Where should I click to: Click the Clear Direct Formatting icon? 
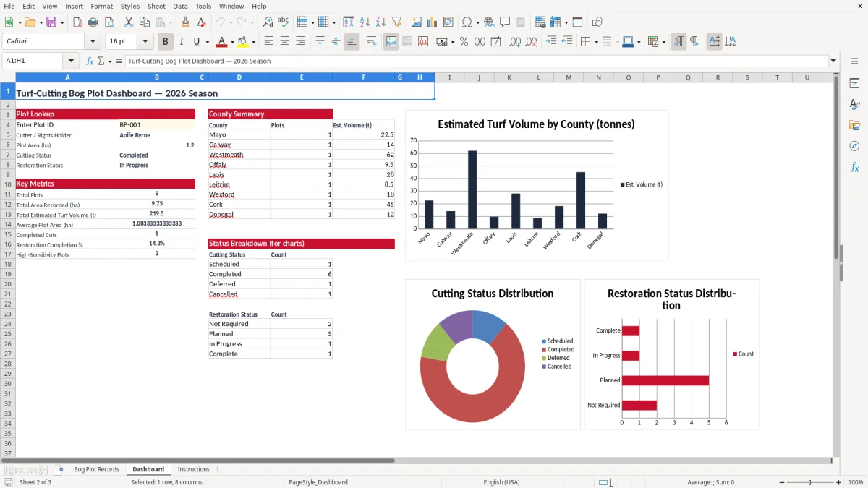tap(200, 22)
